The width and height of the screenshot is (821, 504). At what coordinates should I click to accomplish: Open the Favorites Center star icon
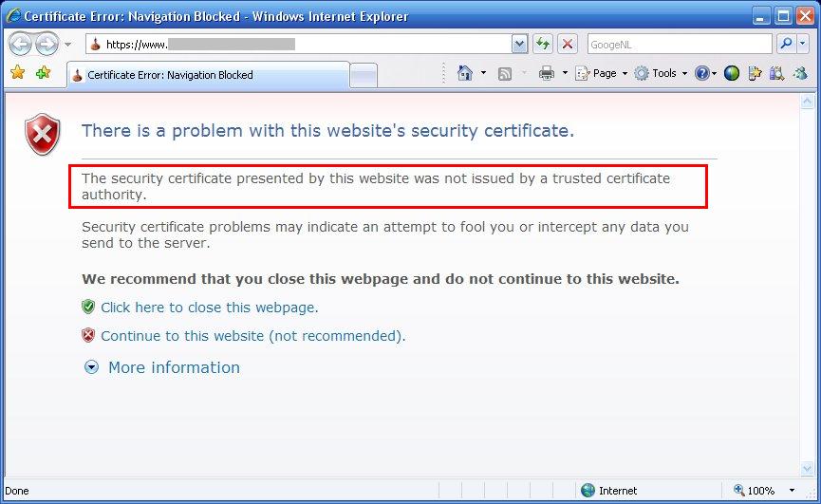pos(17,73)
